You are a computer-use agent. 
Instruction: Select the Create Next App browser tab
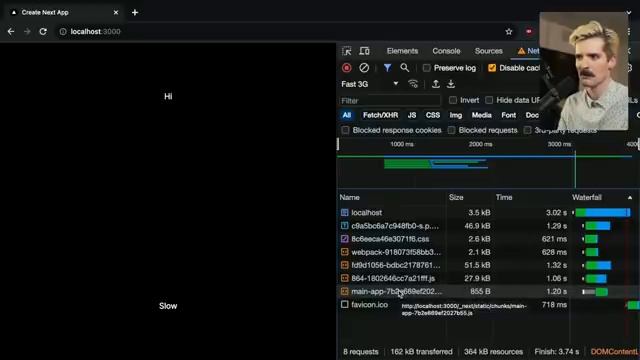63,13
